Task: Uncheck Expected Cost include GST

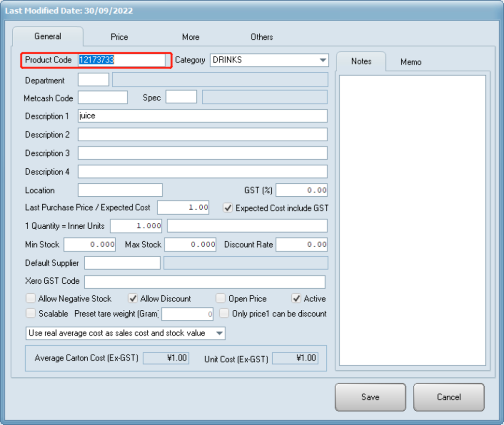Action: tap(228, 208)
